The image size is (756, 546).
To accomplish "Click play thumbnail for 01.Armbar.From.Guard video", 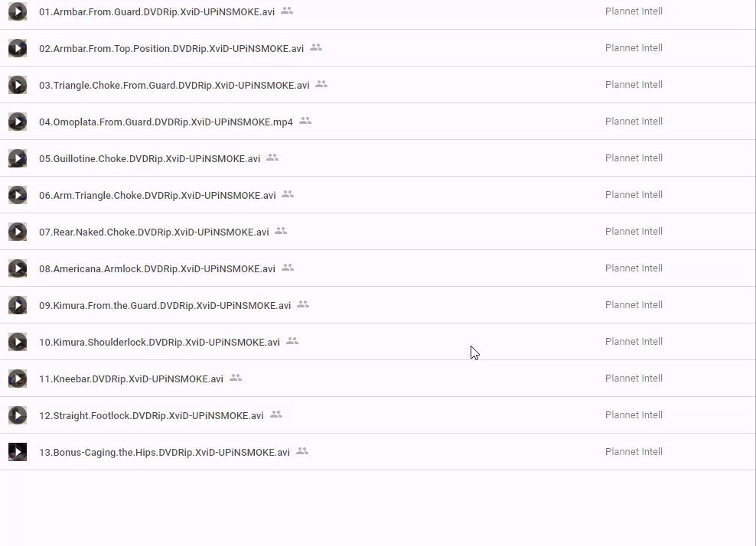I will [18, 11].
